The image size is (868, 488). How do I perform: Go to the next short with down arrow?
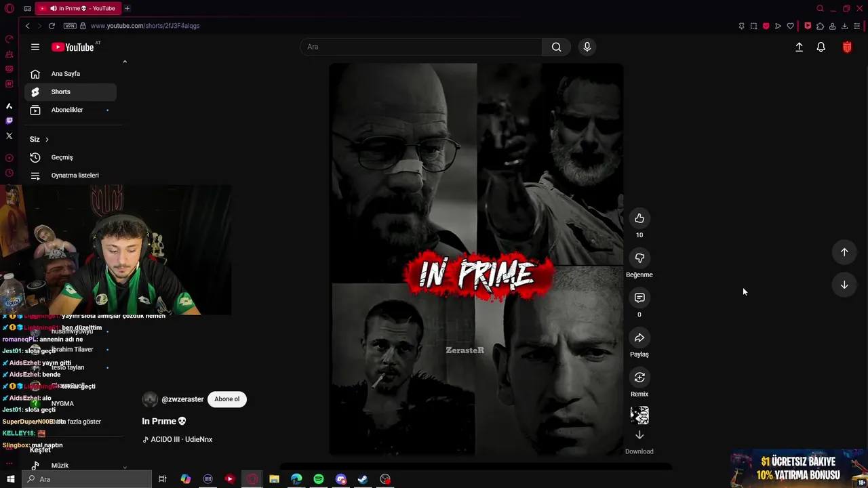tap(844, 285)
